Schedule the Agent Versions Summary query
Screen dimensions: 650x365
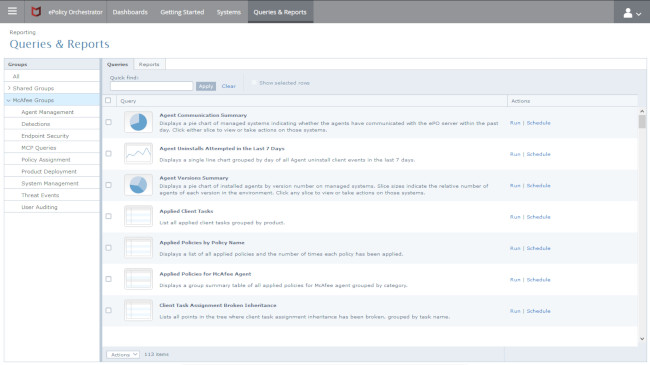click(538, 185)
